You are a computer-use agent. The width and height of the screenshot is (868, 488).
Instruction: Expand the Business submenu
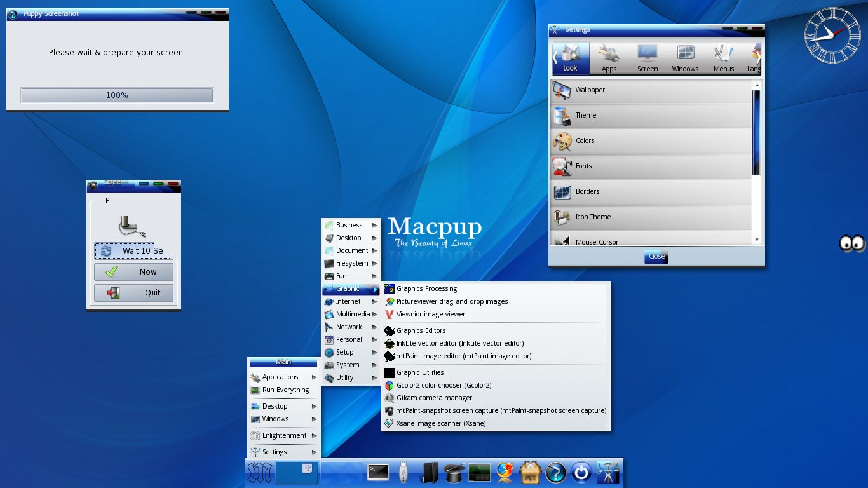tap(351, 225)
